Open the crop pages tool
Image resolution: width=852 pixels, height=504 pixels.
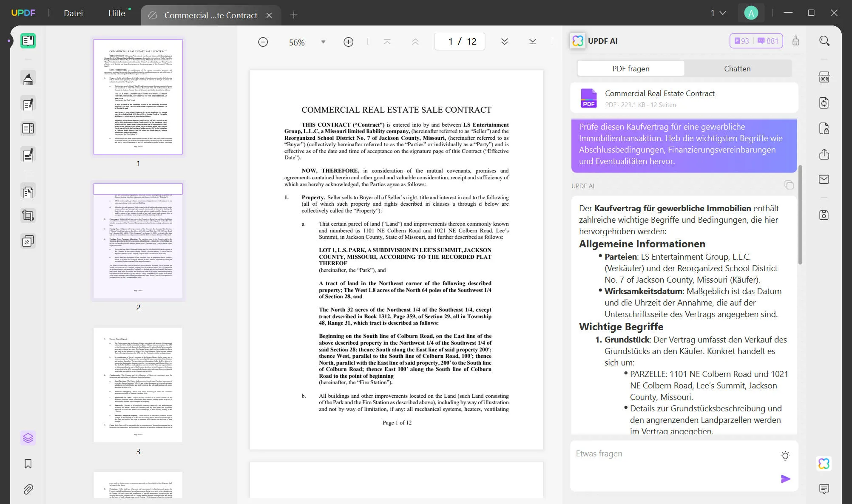pyautogui.click(x=28, y=216)
